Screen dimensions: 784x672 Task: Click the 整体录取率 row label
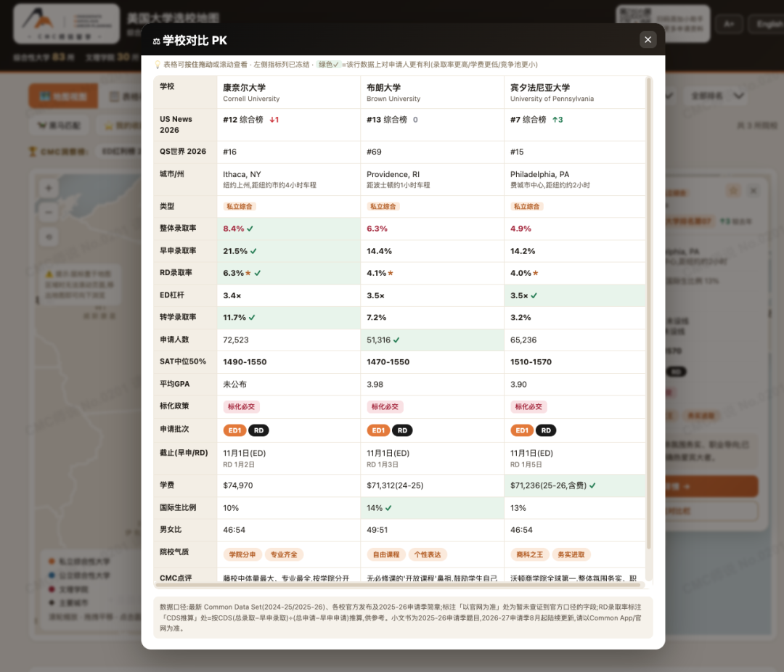[178, 229]
